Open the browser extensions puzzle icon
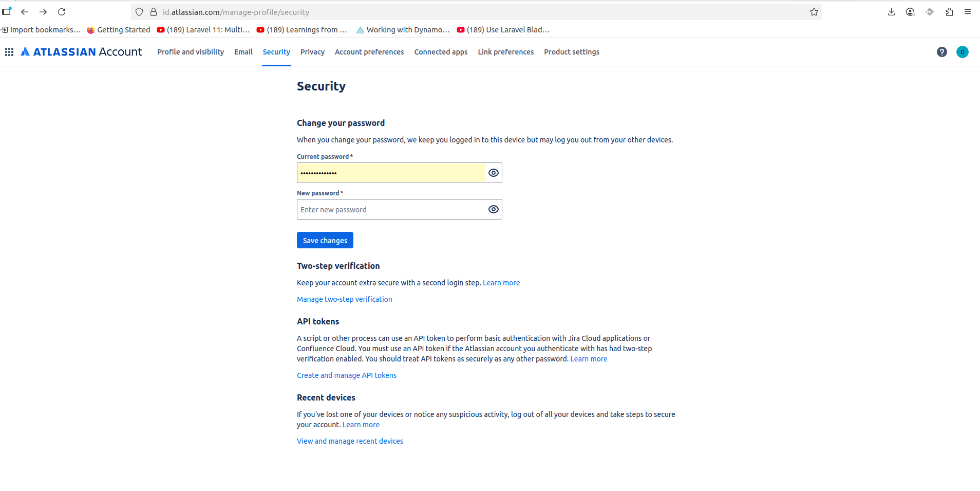 (949, 12)
